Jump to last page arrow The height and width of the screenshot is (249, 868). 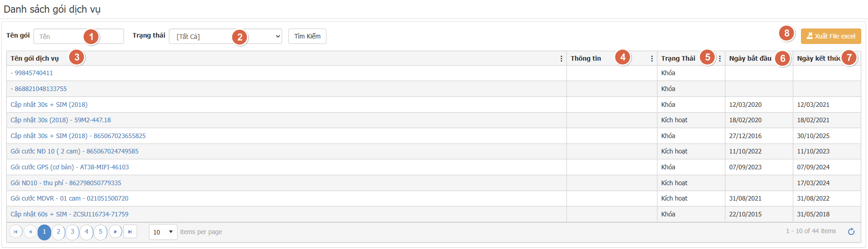130,232
